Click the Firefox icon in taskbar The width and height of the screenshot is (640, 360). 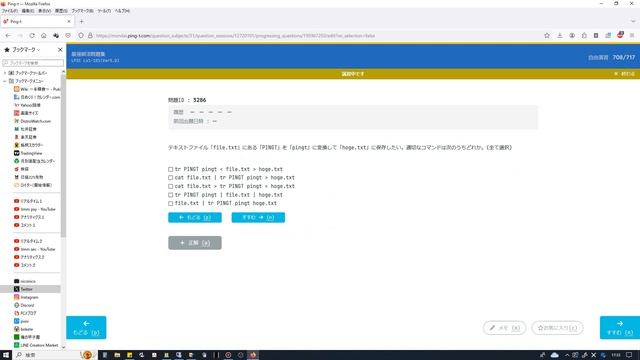253,355
